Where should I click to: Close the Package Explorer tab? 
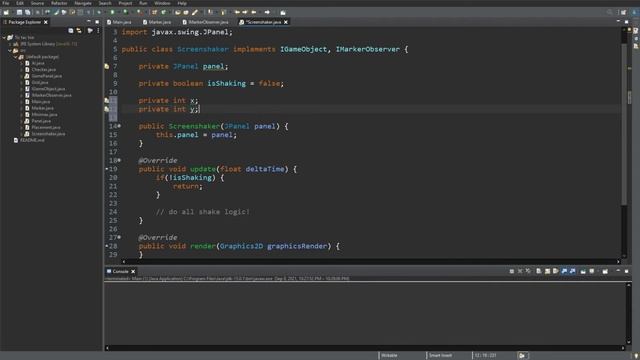tap(46, 22)
